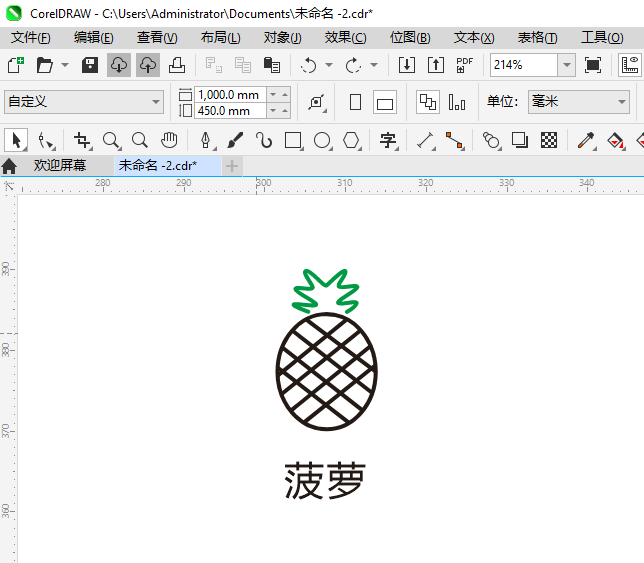Select the Artistic Media brush tool
Viewport: 644px width, 563px height.
click(x=235, y=140)
